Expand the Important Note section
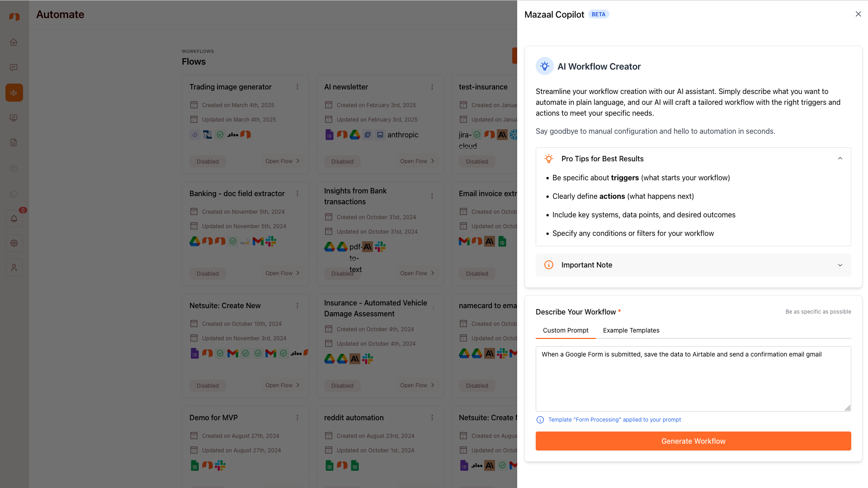Image resolution: width=868 pixels, height=488 pixels. coord(840,265)
